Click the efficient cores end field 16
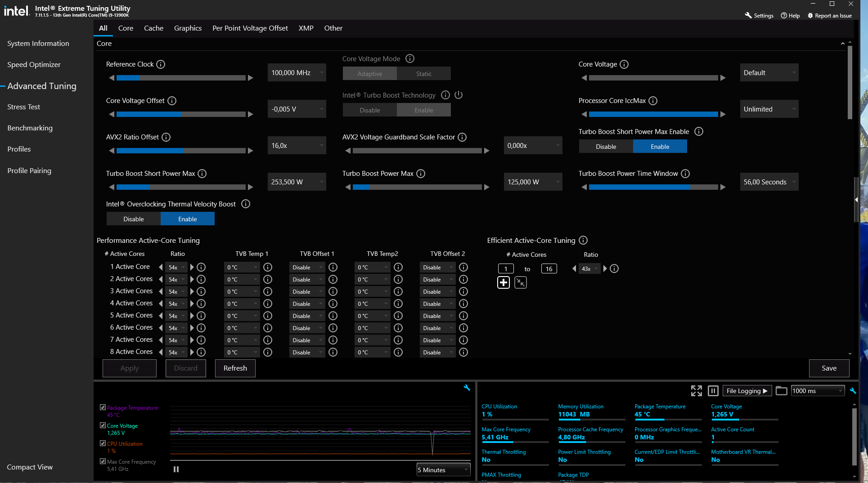 (x=549, y=269)
